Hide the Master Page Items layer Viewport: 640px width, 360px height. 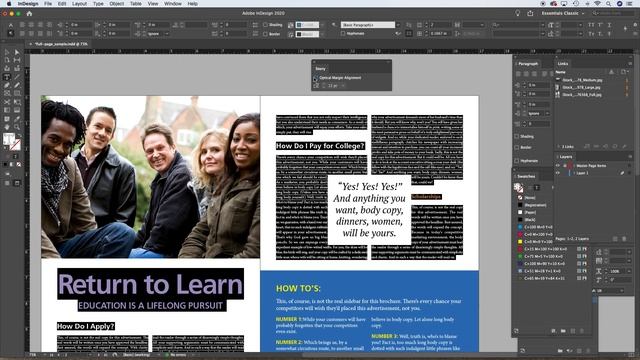coord(558,166)
